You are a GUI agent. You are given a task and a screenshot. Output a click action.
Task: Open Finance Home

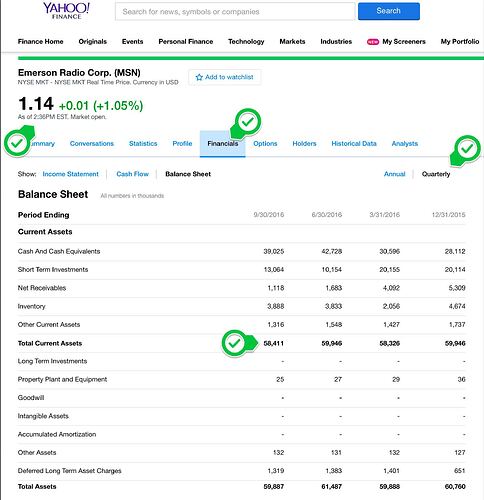(x=40, y=42)
